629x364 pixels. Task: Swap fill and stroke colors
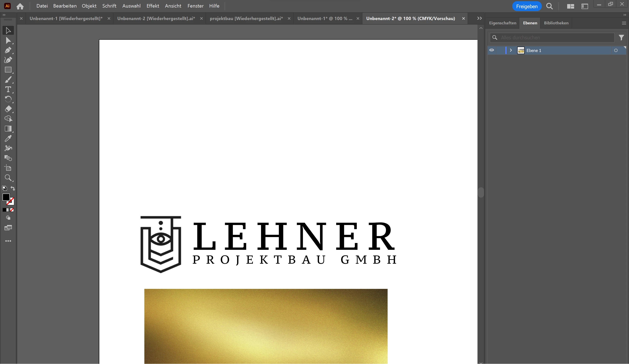[x=13, y=188]
